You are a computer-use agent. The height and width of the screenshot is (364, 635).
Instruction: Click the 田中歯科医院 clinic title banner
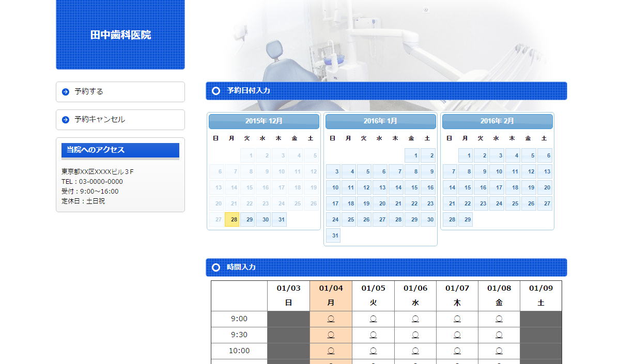click(120, 35)
